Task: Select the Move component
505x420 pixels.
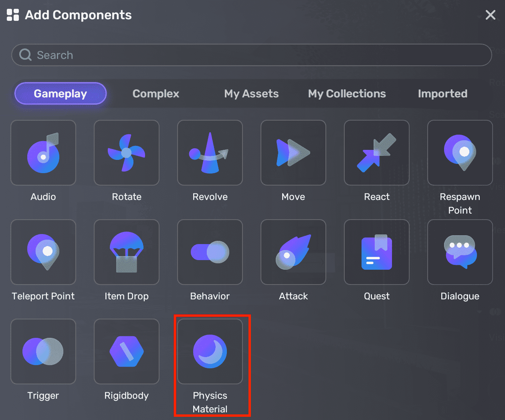Action: [293, 152]
